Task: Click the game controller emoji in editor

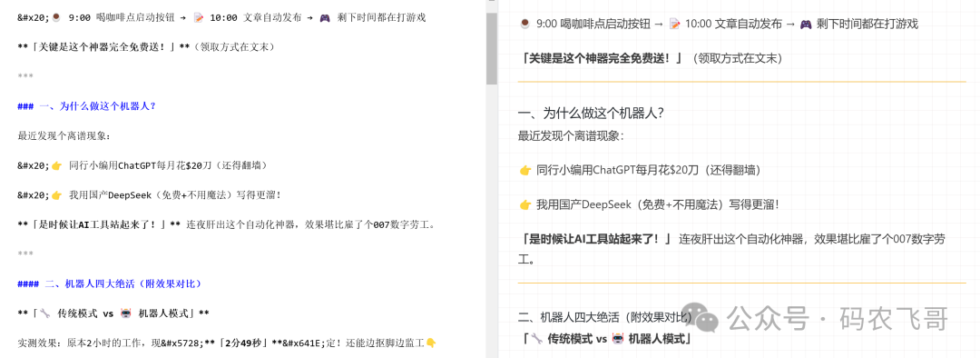Action: (325, 17)
